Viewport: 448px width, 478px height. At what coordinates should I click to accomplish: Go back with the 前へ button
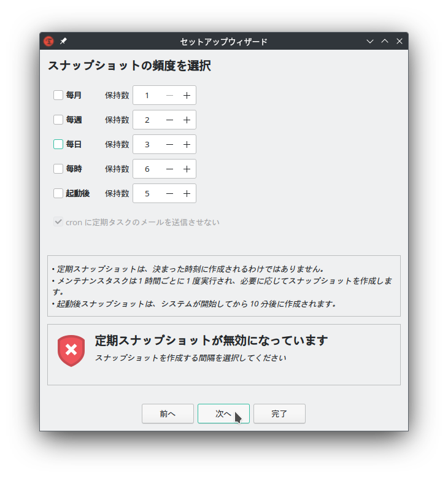168,414
